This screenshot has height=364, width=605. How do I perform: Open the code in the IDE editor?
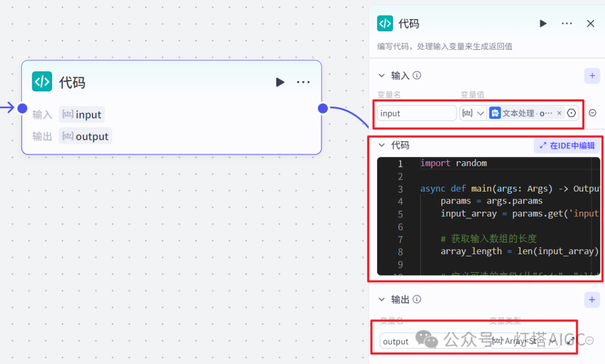(x=567, y=146)
